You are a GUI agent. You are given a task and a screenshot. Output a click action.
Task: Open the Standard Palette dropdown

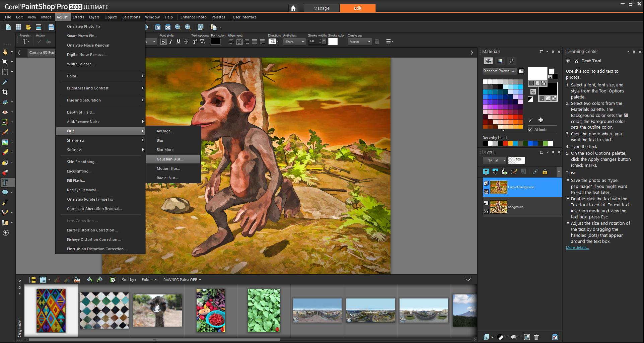(x=499, y=71)
